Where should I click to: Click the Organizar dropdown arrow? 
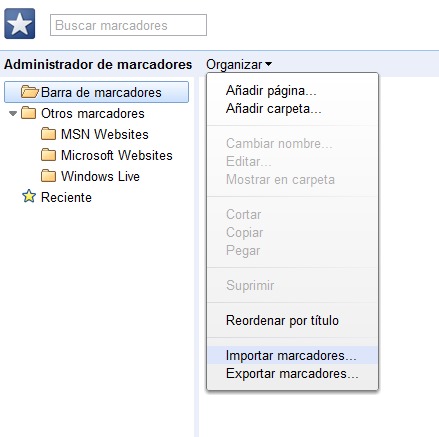point(268,64)
